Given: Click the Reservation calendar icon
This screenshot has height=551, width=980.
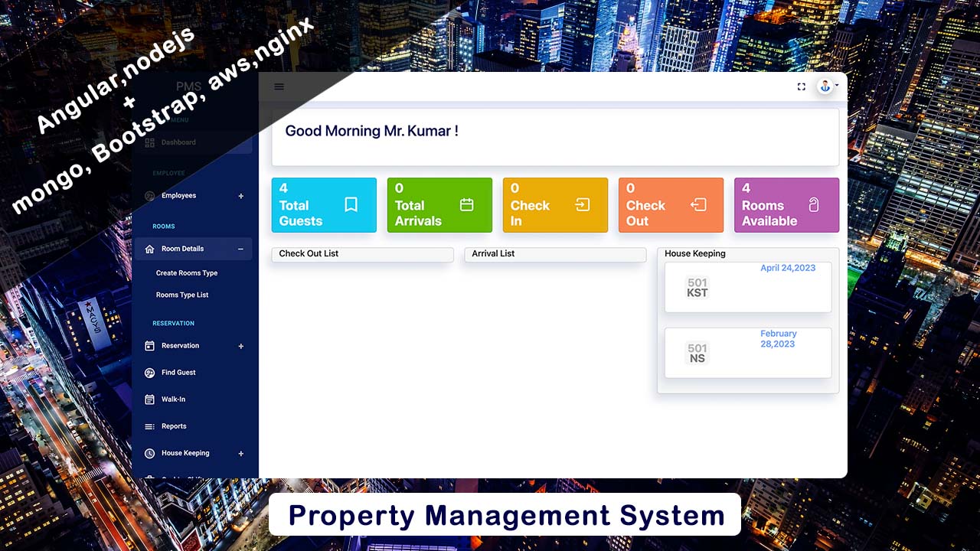Looking at the screenshot, I should coord(149,346).
